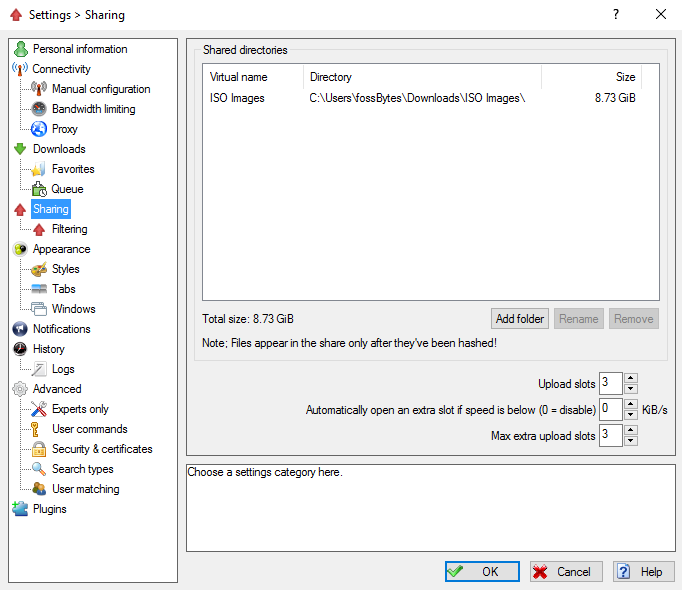Open the Personal information settings page
This screenshot has height=590, width=682.
click(x=80, y=49)
